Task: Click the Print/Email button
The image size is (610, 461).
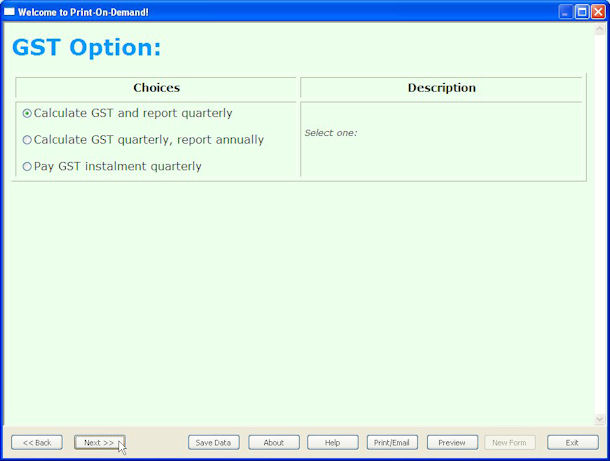Action: pos(392,442)
